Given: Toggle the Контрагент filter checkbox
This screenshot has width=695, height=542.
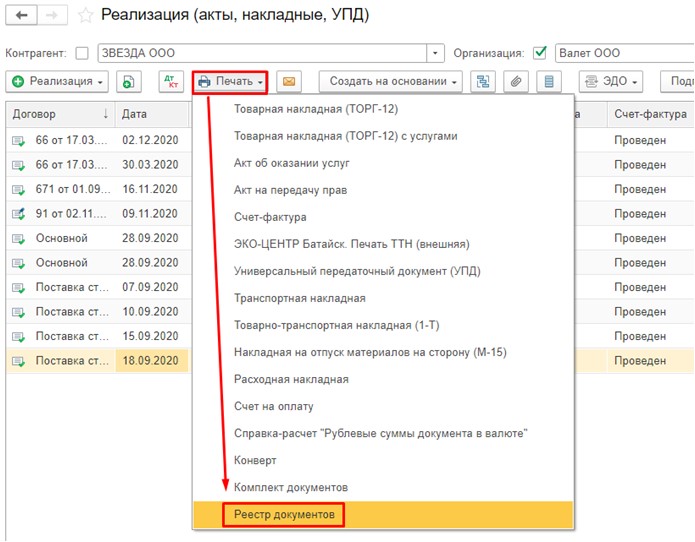Looking at the screenshot, I should point(82,53).
